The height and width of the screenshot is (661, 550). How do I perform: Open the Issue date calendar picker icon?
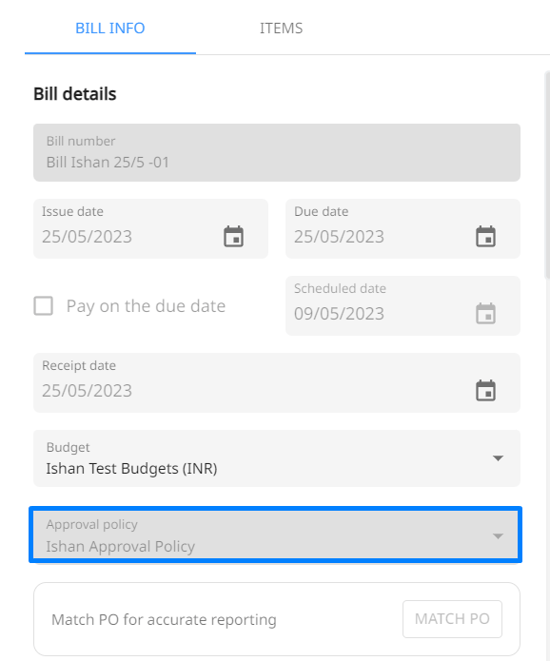click(x=233, y=236)
